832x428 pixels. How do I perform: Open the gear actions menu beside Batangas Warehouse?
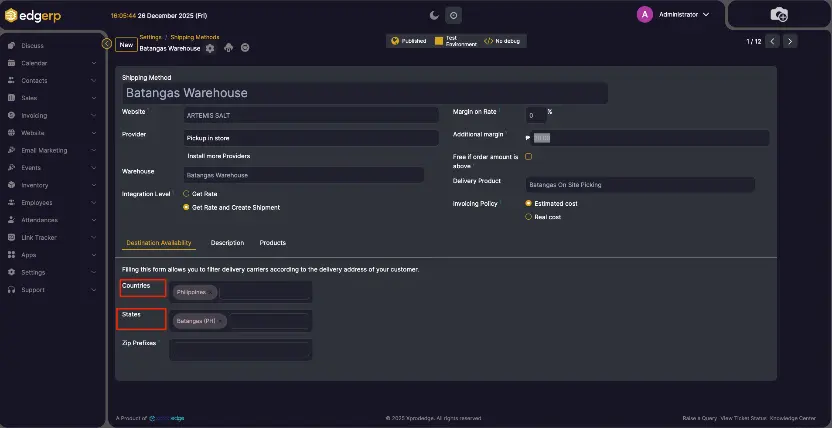[210, 48]
